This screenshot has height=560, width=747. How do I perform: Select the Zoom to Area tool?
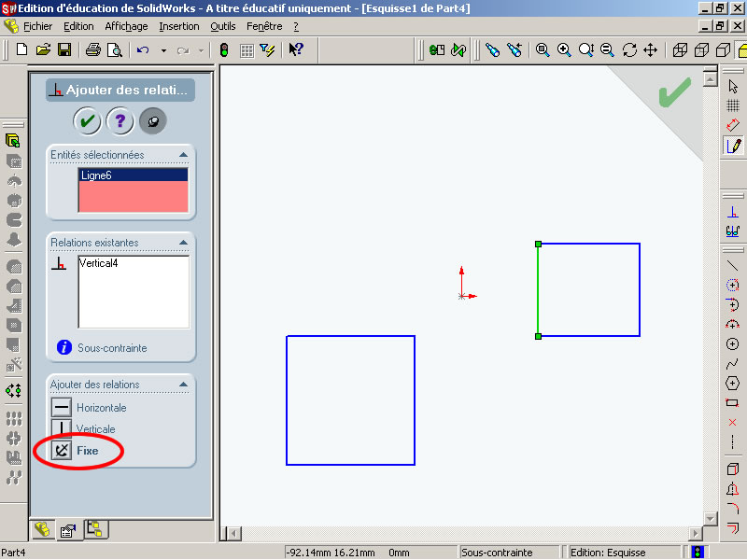click(x=564, y=50)
